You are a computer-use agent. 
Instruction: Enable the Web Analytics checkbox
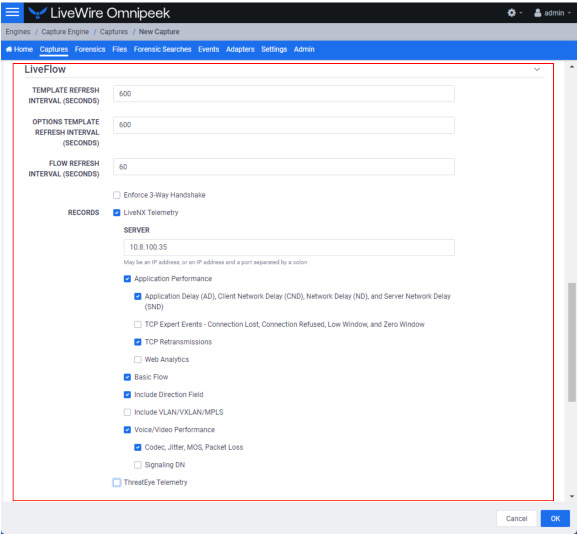tap(138, 360)
